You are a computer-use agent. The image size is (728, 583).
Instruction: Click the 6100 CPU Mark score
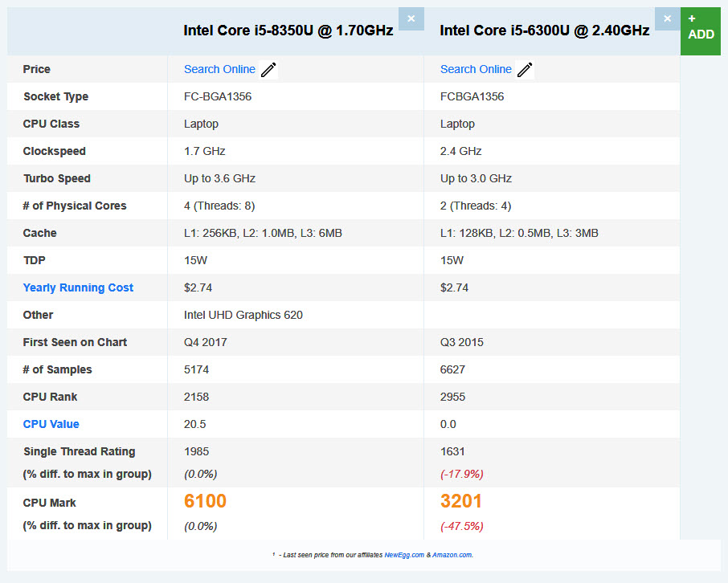(205, 501)
